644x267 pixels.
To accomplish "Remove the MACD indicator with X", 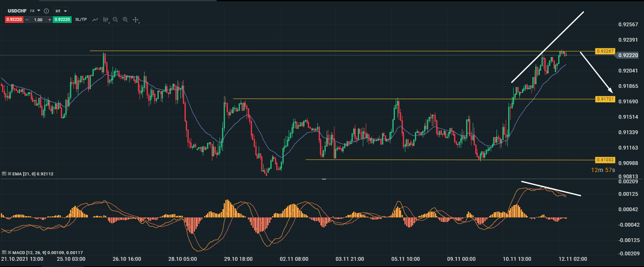I will pos(9,252).
